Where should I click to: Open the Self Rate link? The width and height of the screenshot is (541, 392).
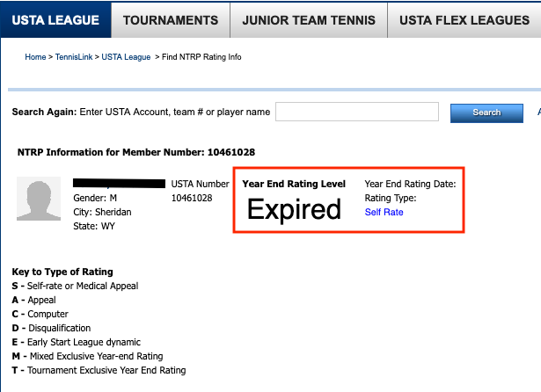(x=384, y=212)
